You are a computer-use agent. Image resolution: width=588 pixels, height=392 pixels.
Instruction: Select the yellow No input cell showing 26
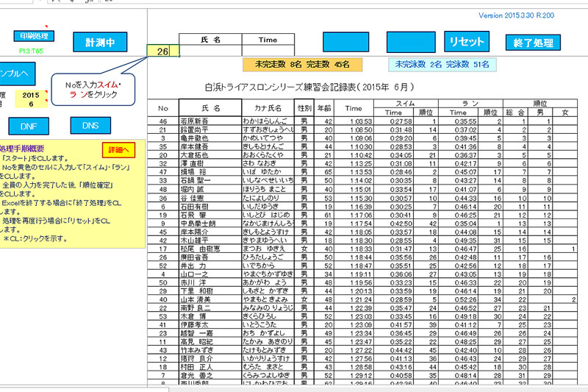[x=163, y=51]
